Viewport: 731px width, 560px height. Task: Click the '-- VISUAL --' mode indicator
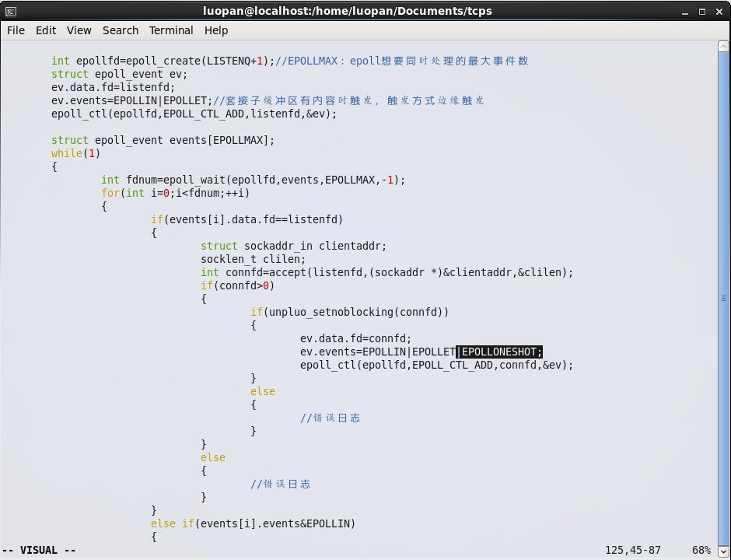point(39,550)
